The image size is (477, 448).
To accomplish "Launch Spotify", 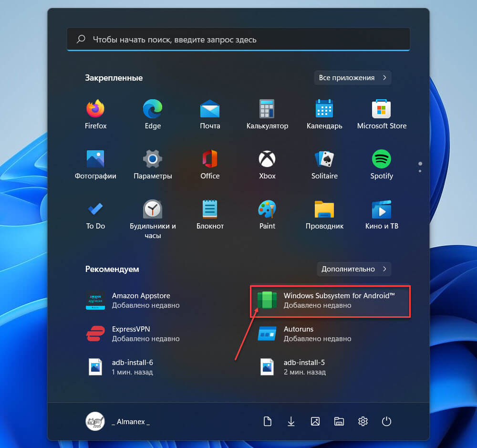I will pyautogui.click(x=382, y=165).
